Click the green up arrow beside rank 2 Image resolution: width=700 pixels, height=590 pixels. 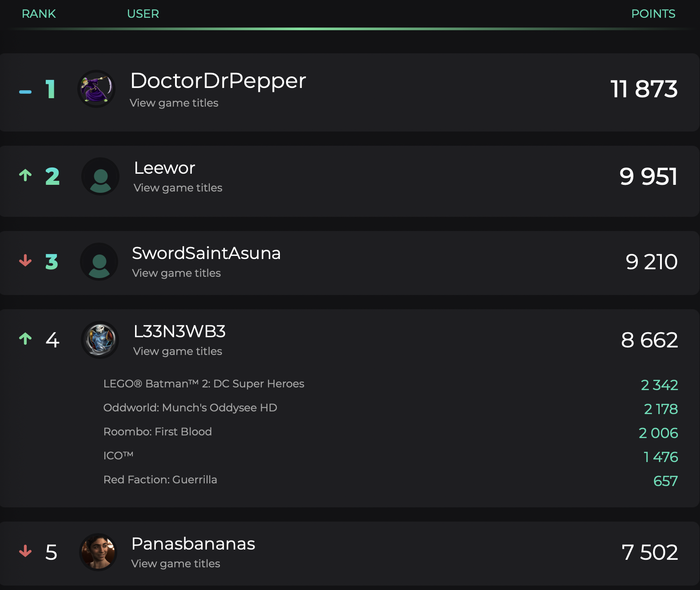[25, 175]
